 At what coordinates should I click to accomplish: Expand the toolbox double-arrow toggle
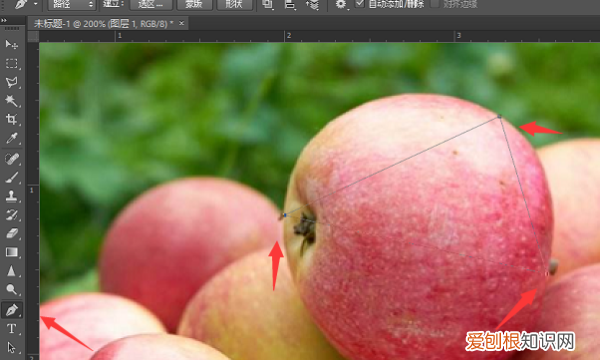coord(4,21)
